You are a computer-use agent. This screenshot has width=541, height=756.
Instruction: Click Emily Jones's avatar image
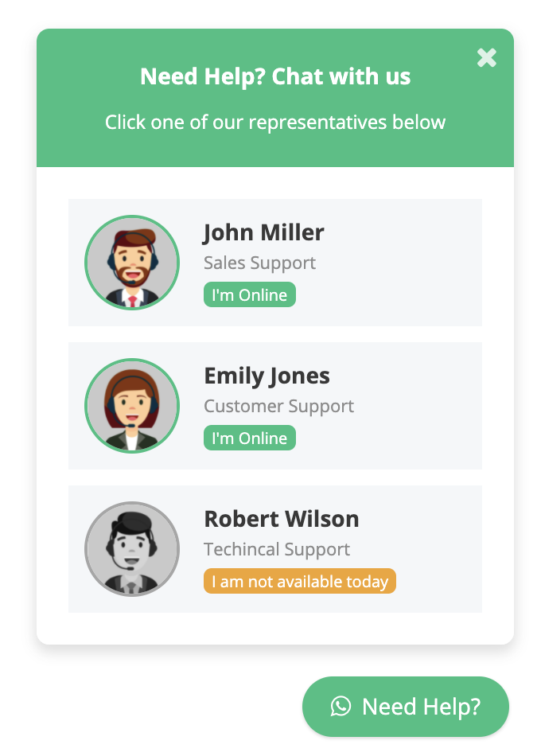click(x=132, y=406)
